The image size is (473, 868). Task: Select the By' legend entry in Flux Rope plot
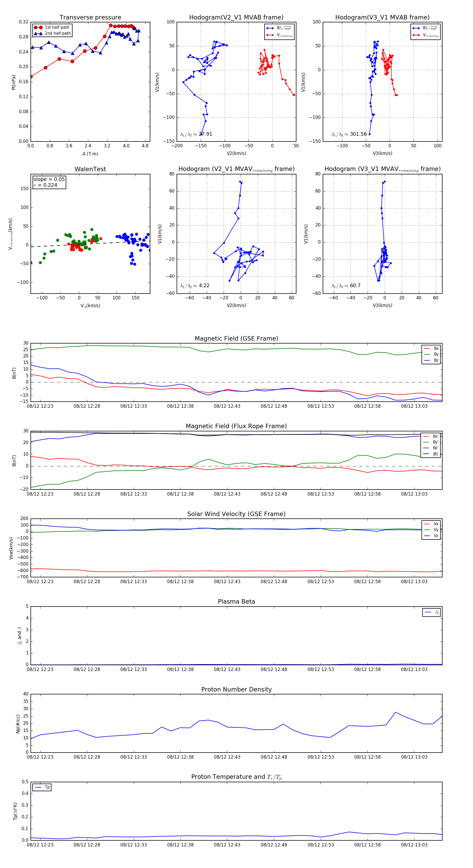431,442
